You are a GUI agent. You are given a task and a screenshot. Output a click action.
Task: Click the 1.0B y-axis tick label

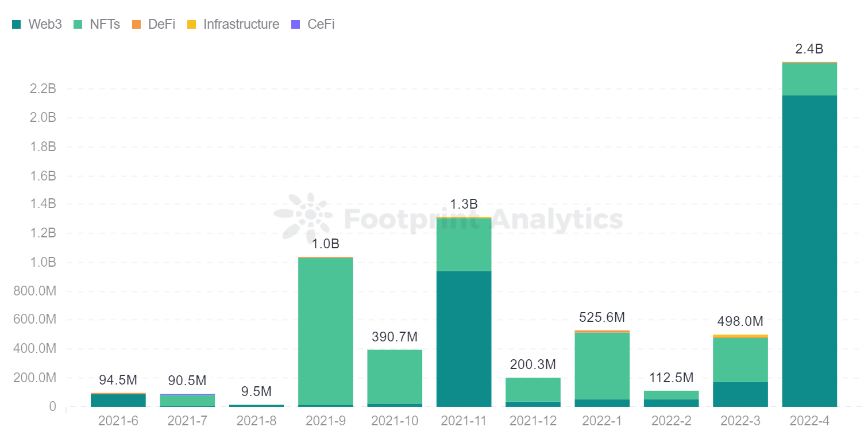(x=43, y=262)
